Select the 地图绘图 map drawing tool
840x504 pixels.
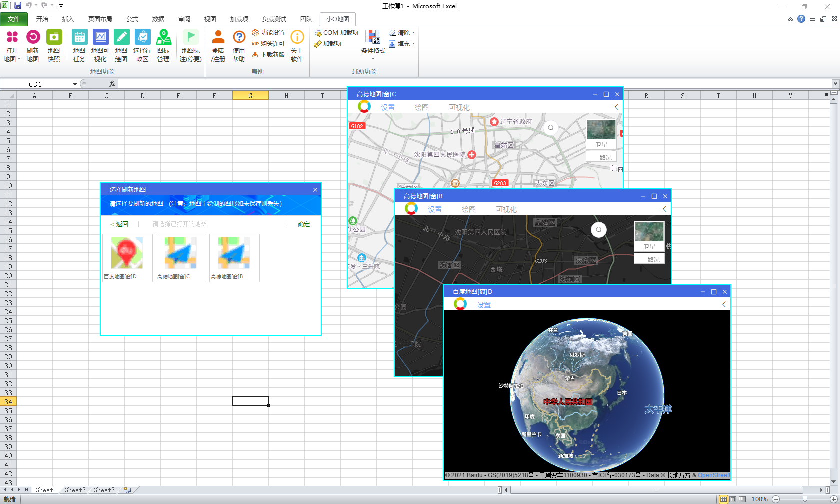click(121, 46)
